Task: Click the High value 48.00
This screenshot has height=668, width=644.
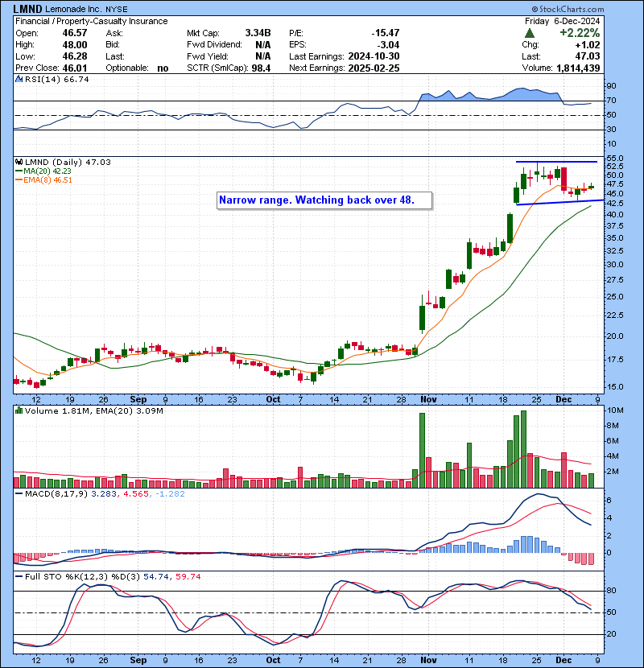Action: click(x=75, y=45)
